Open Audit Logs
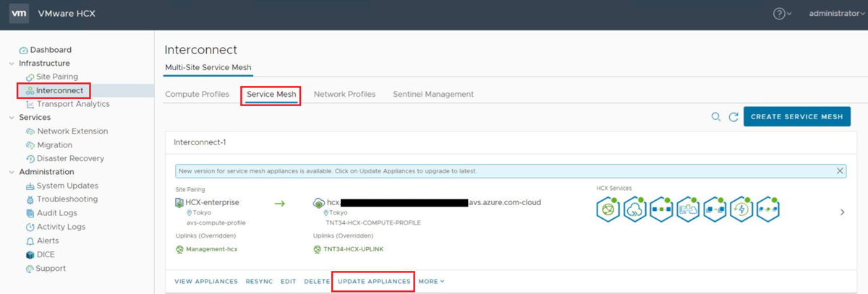This screenshot has width=868, height=294. (56, 213)
